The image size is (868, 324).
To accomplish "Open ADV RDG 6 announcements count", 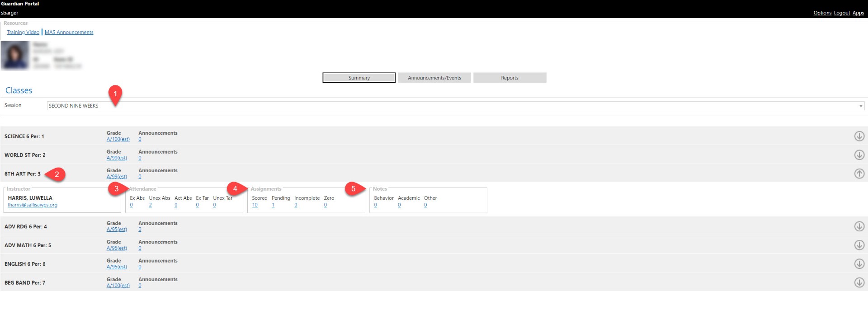I will (x=140, y=230).
